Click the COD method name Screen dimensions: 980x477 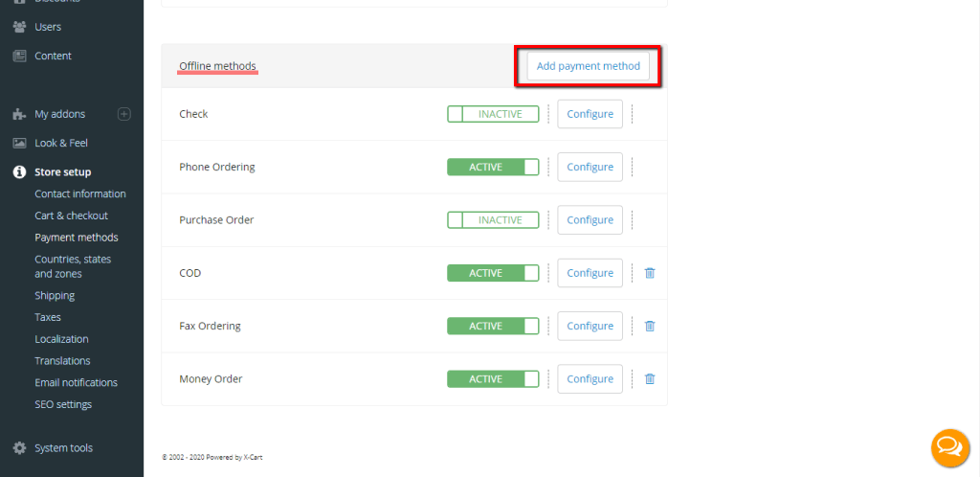190,273
